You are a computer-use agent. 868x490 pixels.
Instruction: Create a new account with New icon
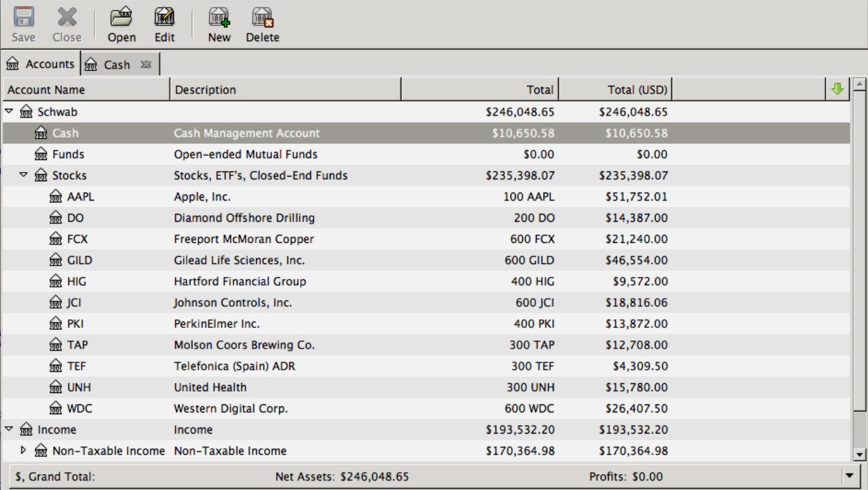tap(219, 17)
